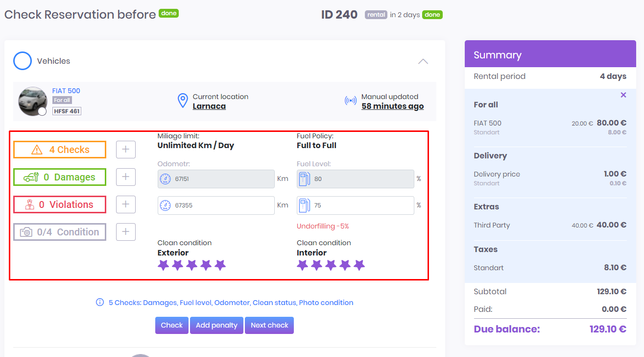This screenshot has width=644, height=357.
Task: Click the HFSF 461 license plate label
Action: coord(67,111)
